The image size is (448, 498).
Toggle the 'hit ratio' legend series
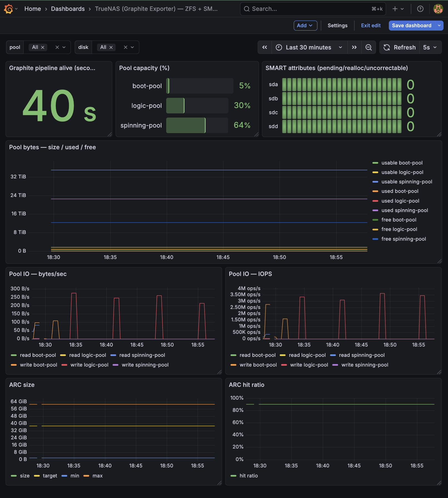tap(248, 476)
